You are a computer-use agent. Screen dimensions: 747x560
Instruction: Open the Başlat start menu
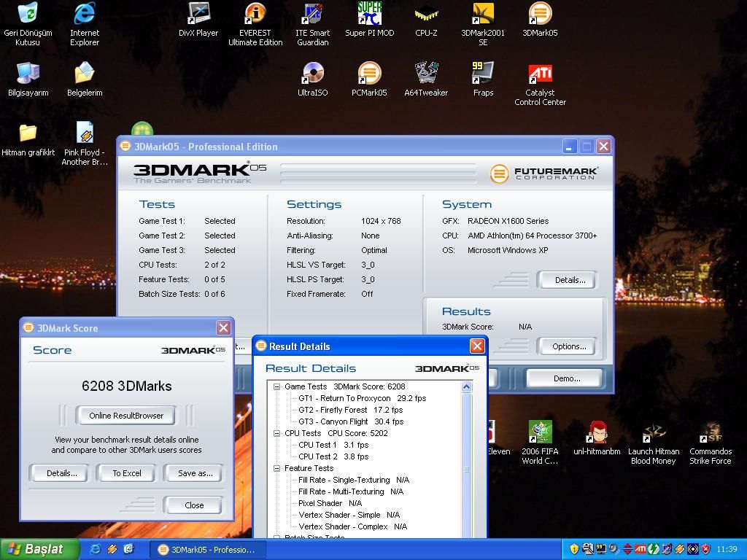pos(39,549)
